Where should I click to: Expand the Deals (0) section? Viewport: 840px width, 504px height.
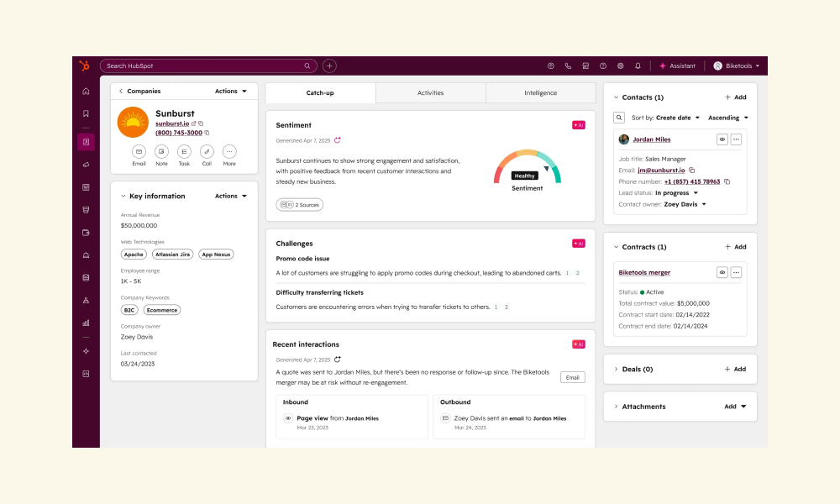click(616, 369)
